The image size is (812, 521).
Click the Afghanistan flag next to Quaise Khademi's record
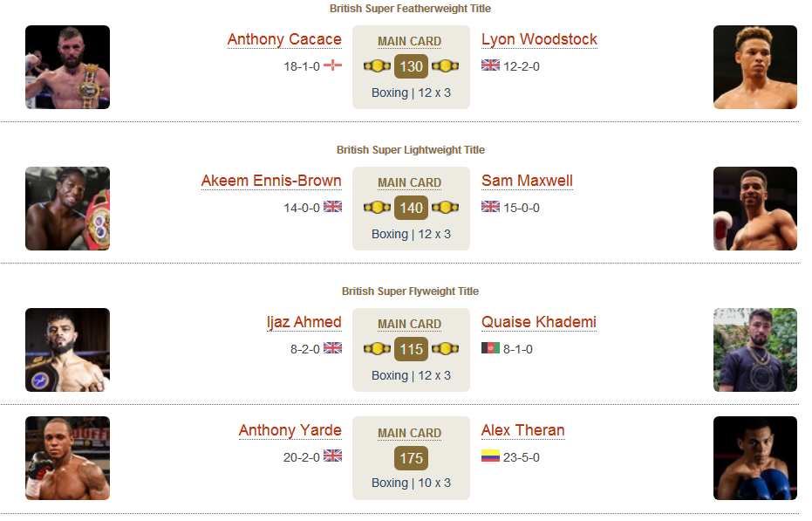point(490,348)
